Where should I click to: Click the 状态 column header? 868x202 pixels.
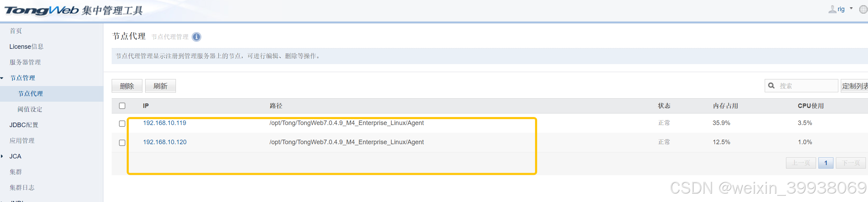664,106
